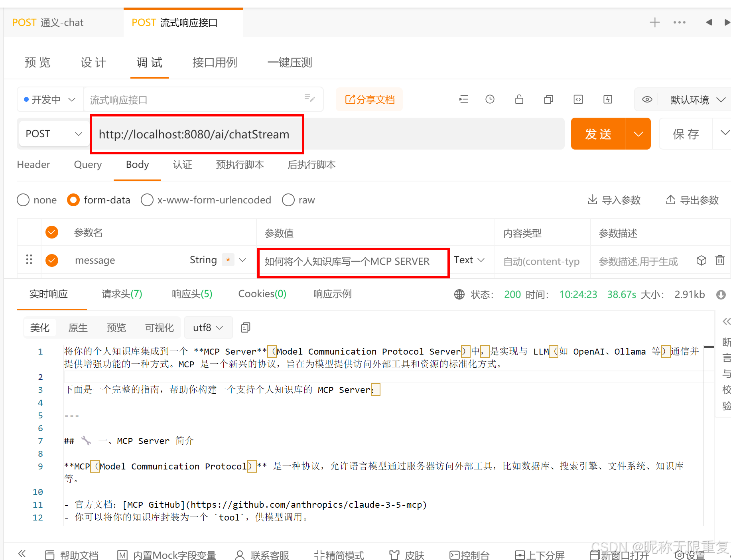The height and width of the screenshot is (560, 731).
Task: Expand the save button dropdown arrow
Action: [724, 134]
